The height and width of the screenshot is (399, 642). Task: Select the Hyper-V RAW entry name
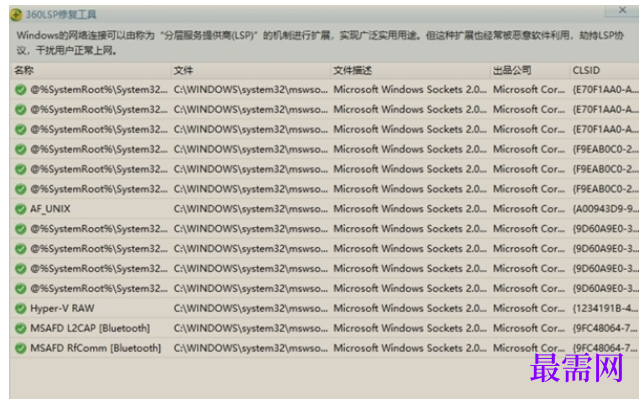pos(62,309)
